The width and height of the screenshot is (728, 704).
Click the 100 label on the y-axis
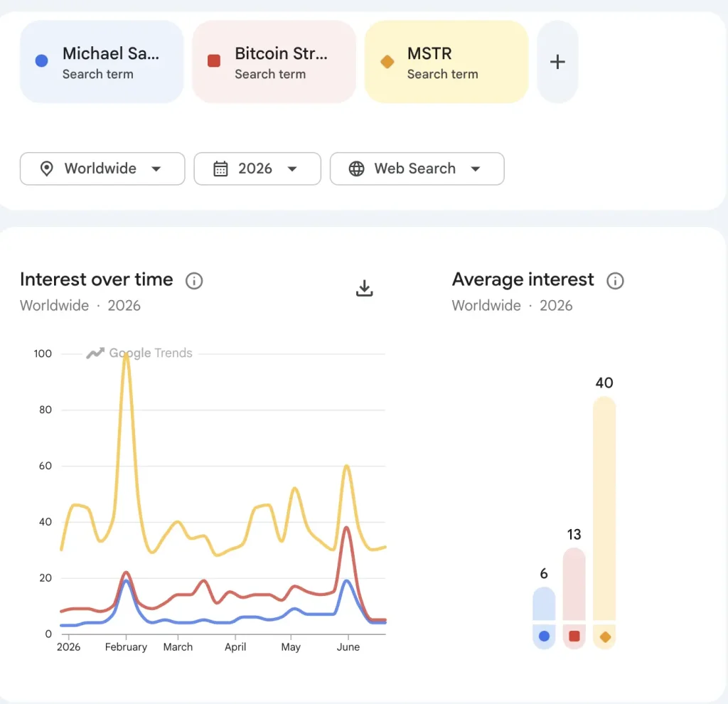point(43,354)
